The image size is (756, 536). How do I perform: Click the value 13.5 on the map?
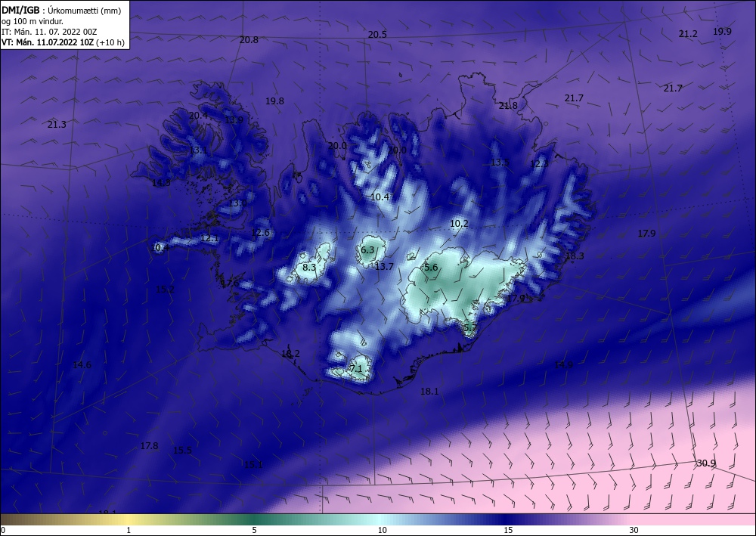click(500, 163)
